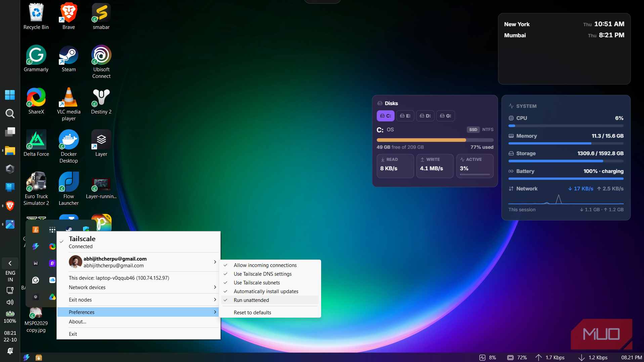This screenshot has width=644, height=362.
Task: Open the Grammarly desktop icon
Action: (x=36, y=59)
